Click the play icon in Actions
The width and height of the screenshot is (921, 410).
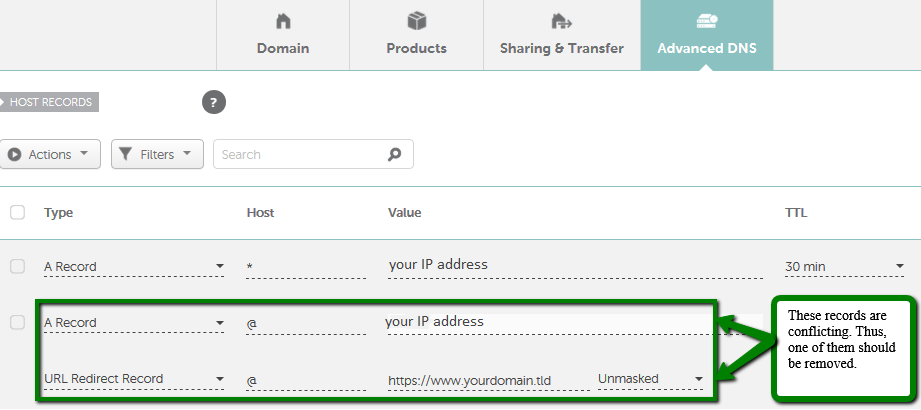click(x=15, y=154)
